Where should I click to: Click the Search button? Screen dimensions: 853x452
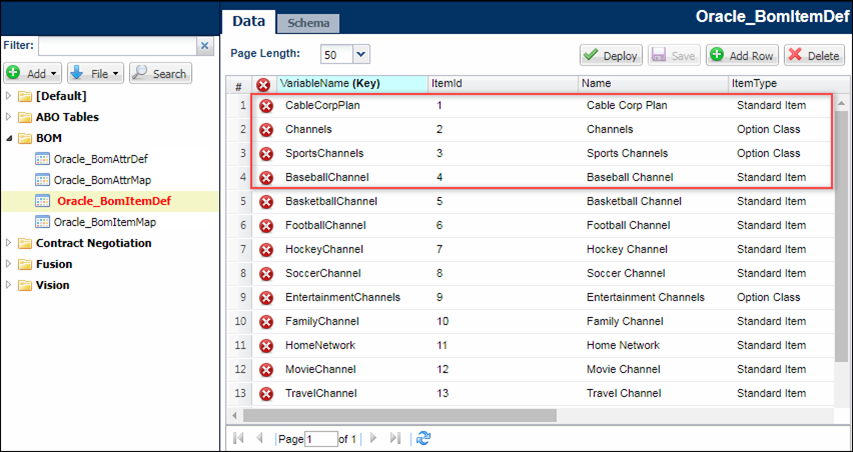160,73
